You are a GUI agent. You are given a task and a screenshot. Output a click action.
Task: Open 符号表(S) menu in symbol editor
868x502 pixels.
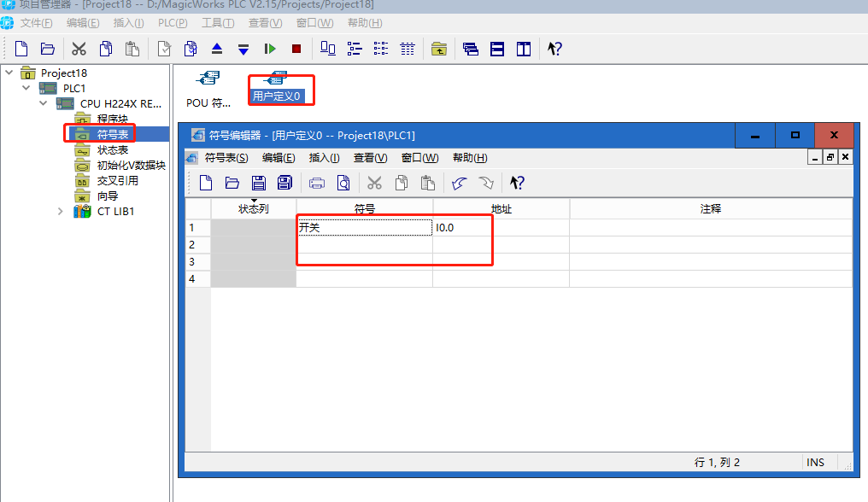[x=226, y=158]
